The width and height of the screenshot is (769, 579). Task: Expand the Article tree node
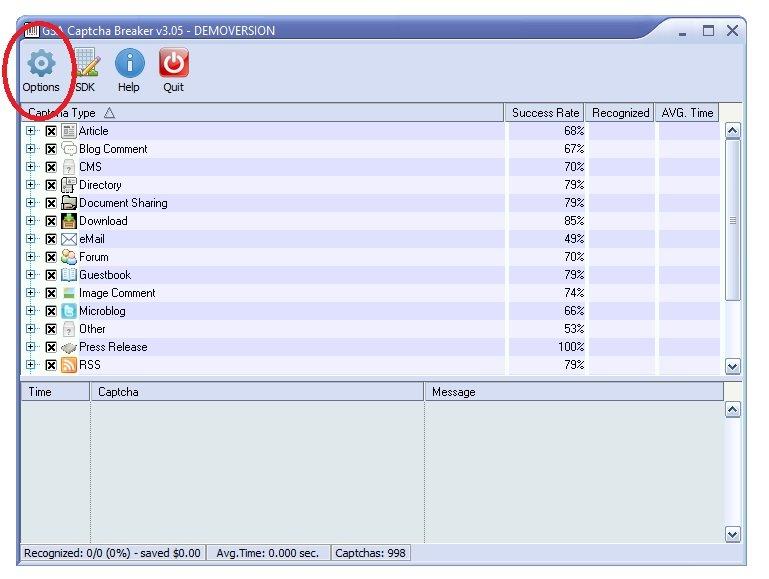pyautogui.click(x=30, y=130)
